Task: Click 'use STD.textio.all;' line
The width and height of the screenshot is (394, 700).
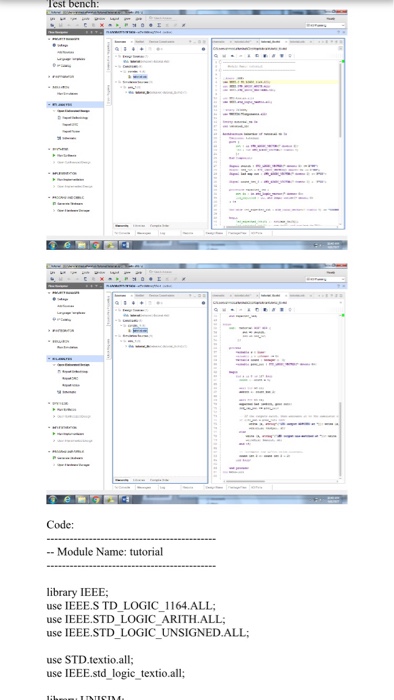Action: click(x=90, y=660)
